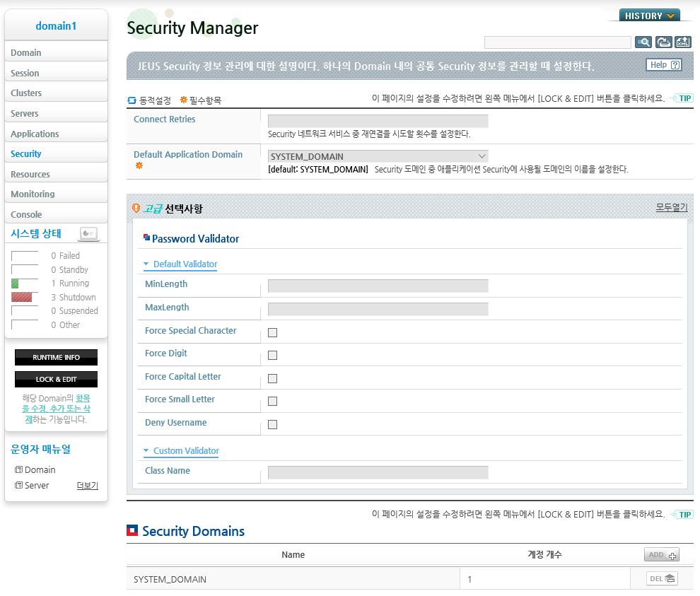Click the RUNTIME INFO button
This screenshot has height=596, width=700.
tap(57, 357)
